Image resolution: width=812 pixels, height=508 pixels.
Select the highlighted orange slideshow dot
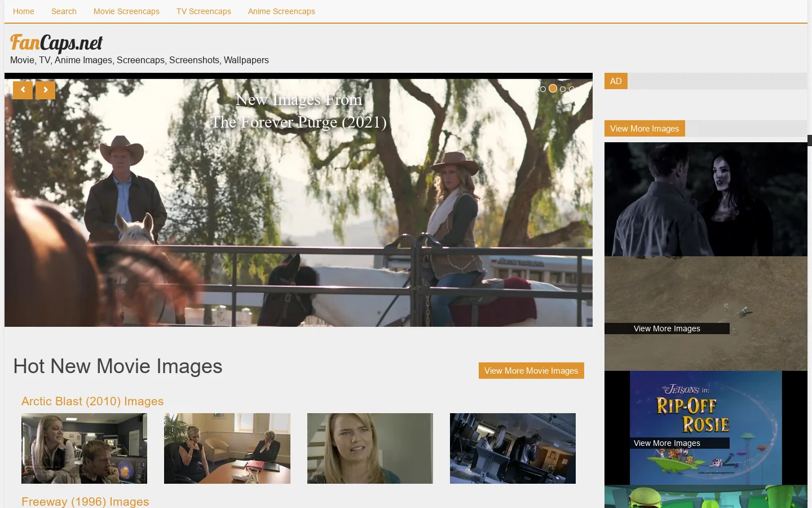point(553,89)
